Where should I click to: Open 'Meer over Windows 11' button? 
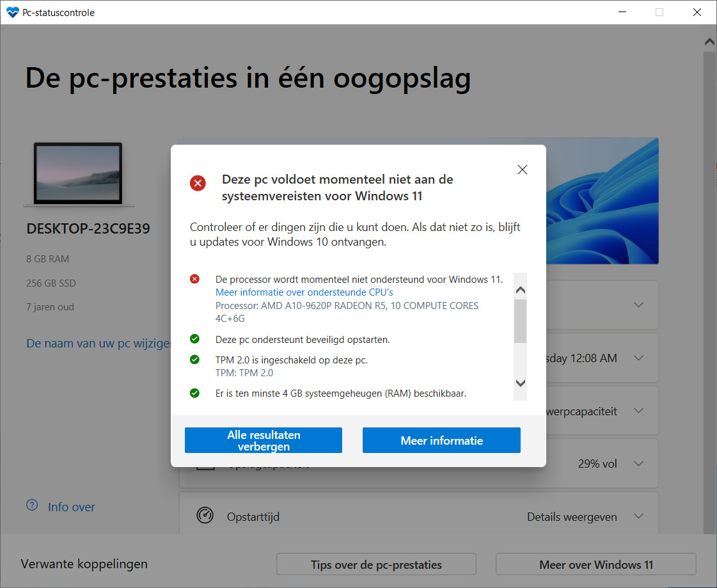click(595, 564)
